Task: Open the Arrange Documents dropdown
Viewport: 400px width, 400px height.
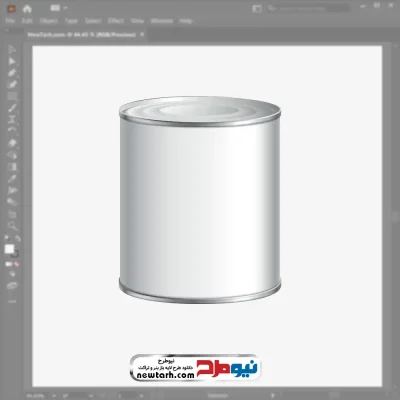Action: point(58,8)
